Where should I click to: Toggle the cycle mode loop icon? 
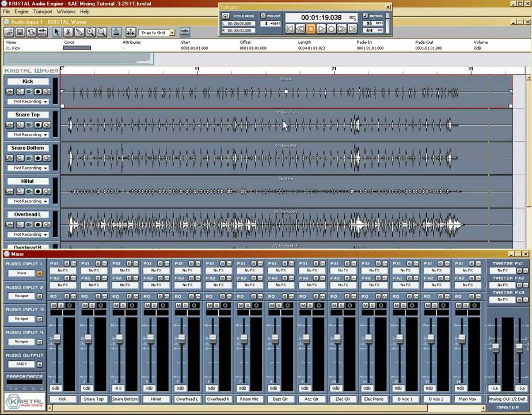[226, 16]
